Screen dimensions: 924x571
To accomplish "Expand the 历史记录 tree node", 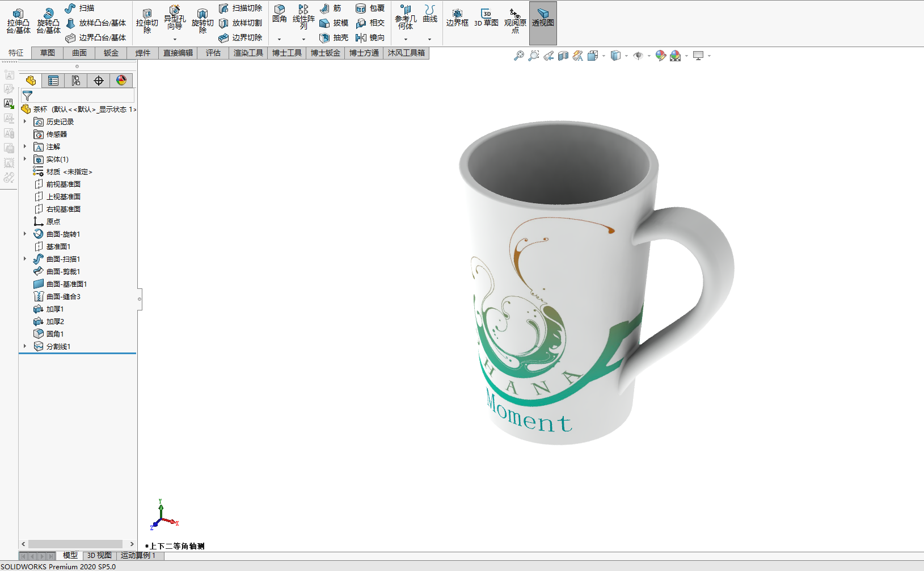I will click(x=25, y=121).
